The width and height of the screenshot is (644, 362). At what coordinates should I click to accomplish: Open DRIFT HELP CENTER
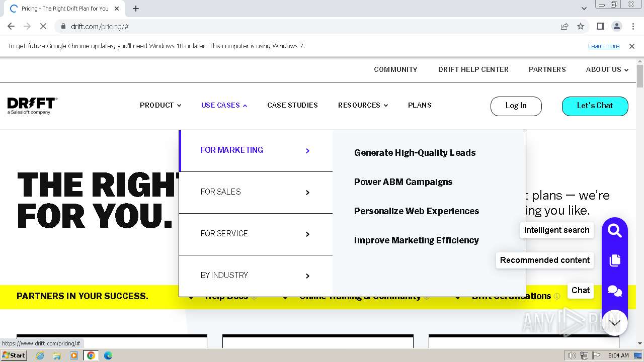tap(473, 69)
